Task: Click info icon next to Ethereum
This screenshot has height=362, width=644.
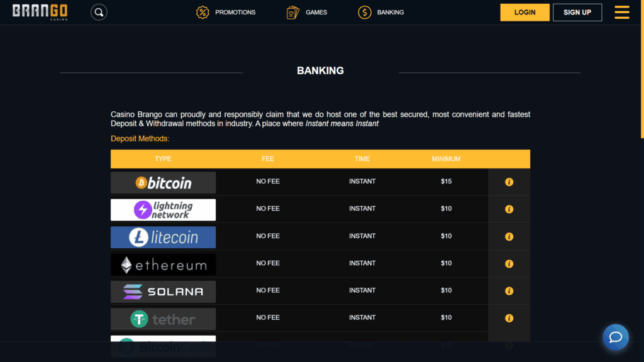Action: coord(509,264)
